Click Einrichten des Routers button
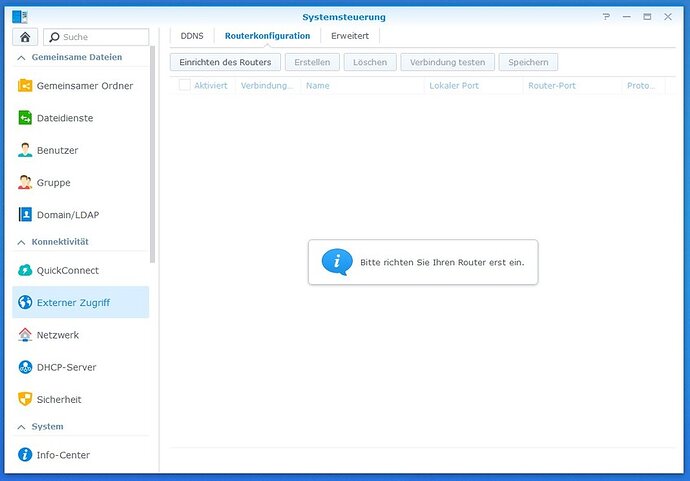The image size is (690, 481). pyautogui.click(x=225, y=62)
